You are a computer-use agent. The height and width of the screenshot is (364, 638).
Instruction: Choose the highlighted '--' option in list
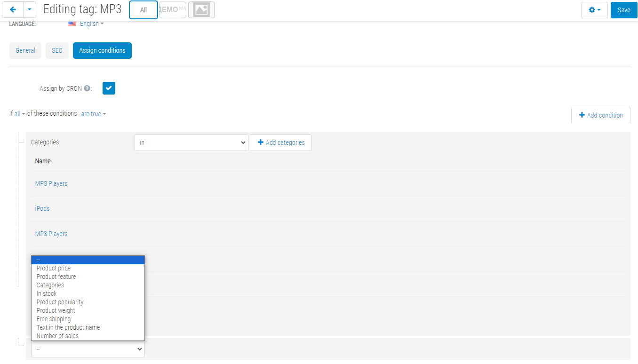tap(88, 260)
